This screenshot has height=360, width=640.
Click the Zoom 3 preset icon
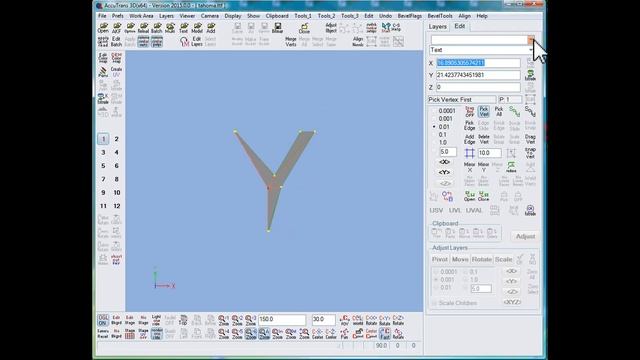251,320
